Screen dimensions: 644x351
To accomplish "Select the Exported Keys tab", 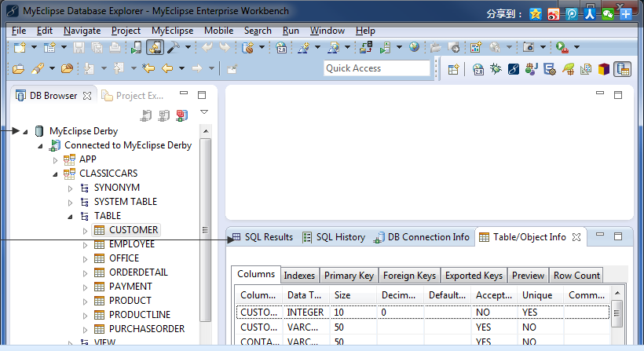I will 474,276.
